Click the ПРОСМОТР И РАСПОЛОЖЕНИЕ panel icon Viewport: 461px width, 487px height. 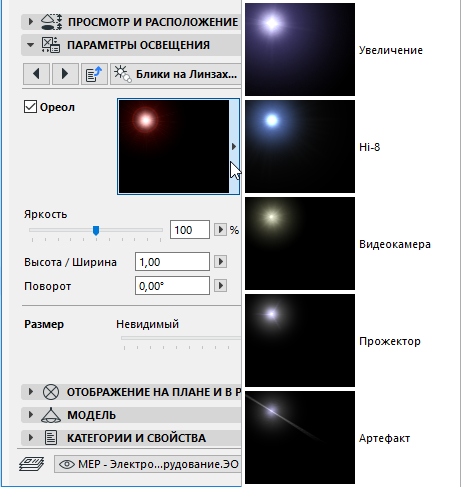coord(51,22)
